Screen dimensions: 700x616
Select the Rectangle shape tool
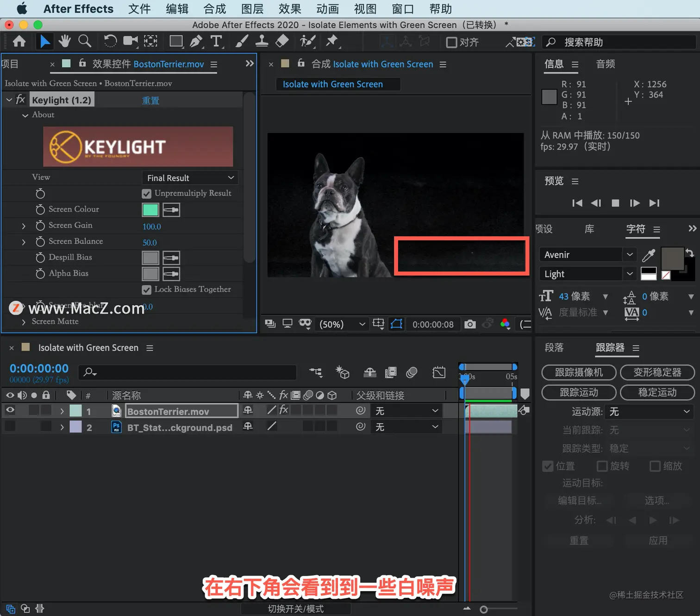point(176,41)
